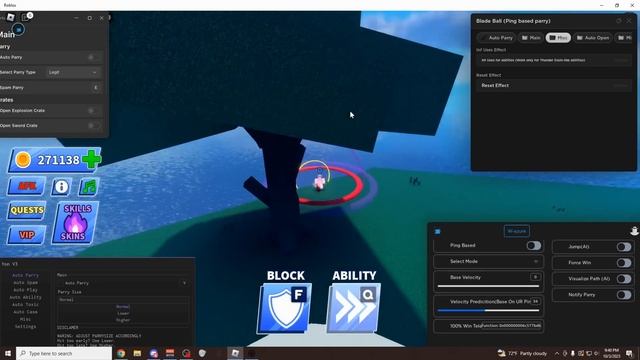Enable the Notify Parry switch
640x360 pixels.
click(624, 295)
